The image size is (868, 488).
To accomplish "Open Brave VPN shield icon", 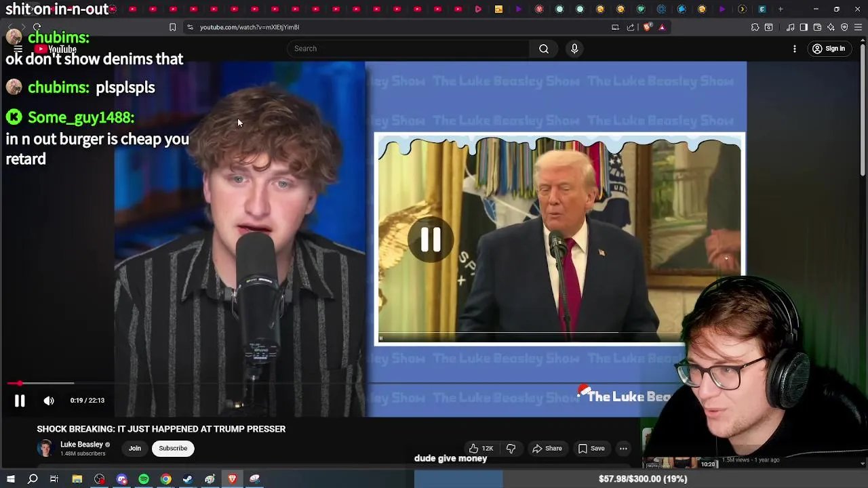I will click(x=844, y=27).
